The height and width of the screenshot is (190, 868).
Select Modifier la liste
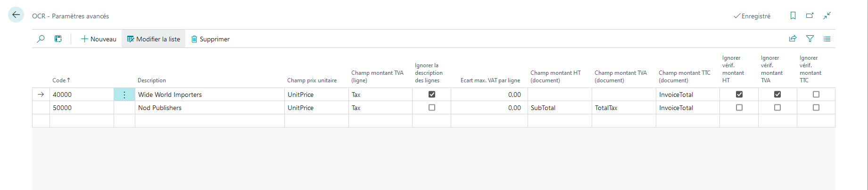(154, 39)
